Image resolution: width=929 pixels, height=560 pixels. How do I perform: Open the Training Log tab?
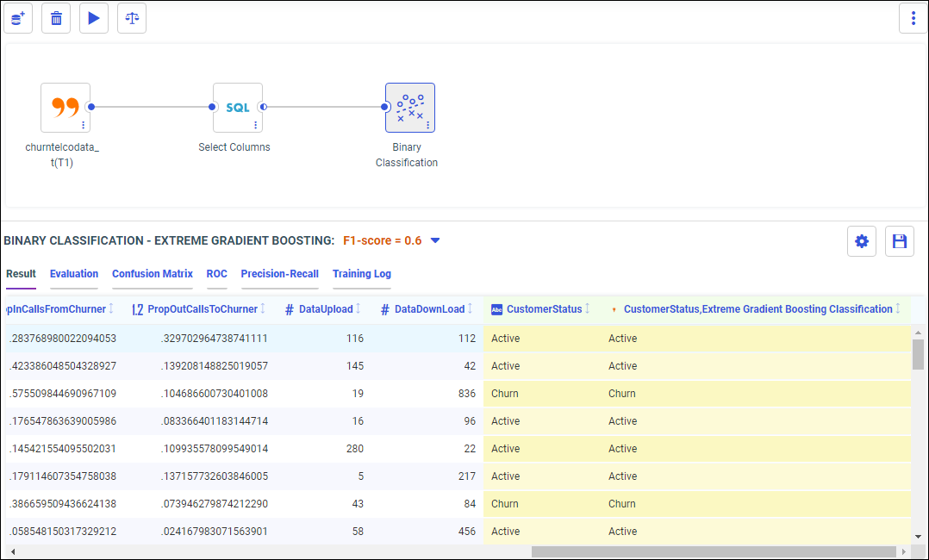(x=362, y=274)
